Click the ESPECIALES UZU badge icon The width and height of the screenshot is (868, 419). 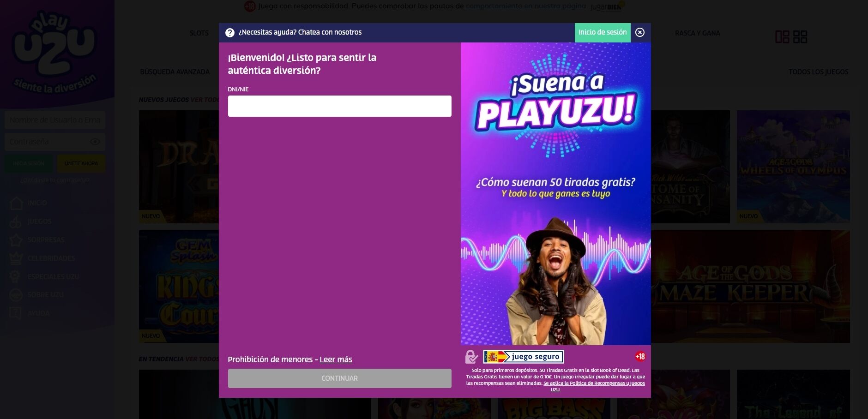(15, 276)
